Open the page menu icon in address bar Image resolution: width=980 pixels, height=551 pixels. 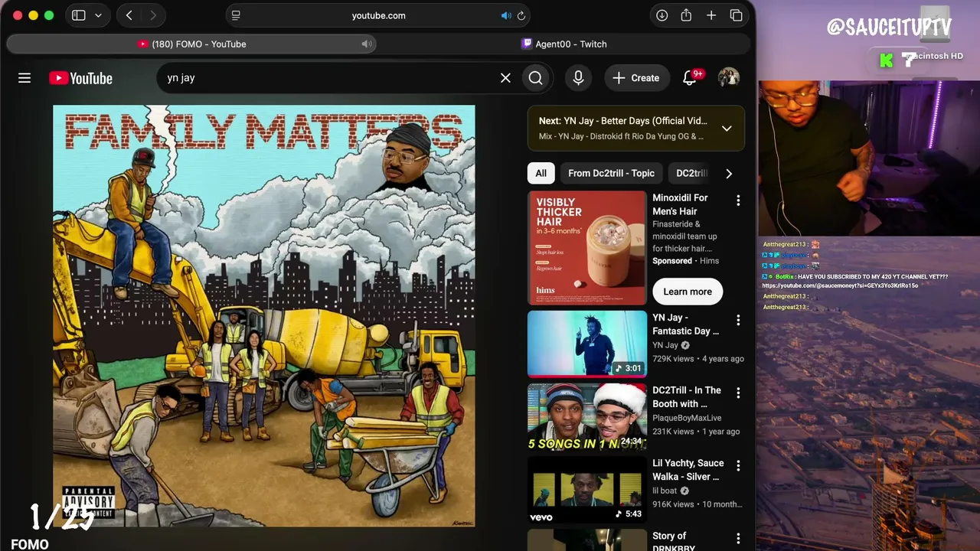coord(236,15)
